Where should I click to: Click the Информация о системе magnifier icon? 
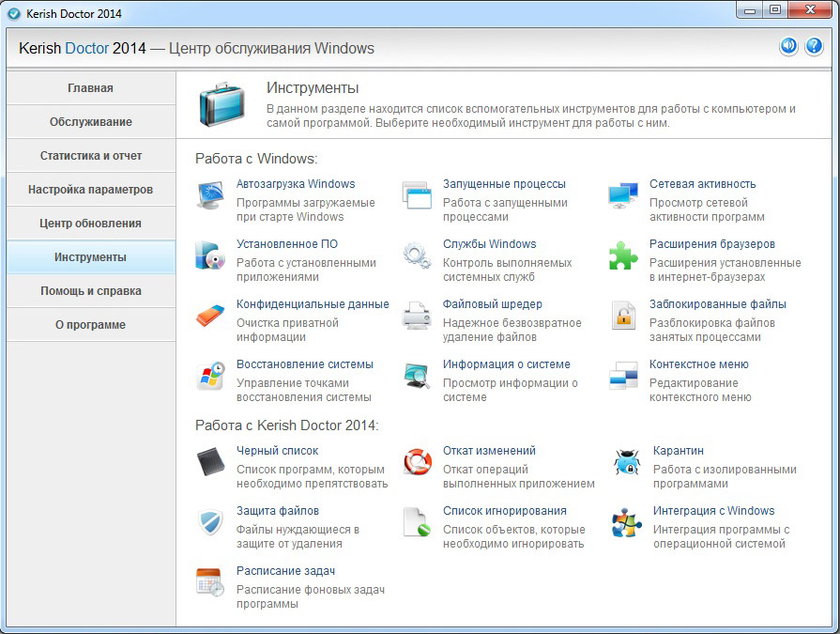click(x=417, y=376)
